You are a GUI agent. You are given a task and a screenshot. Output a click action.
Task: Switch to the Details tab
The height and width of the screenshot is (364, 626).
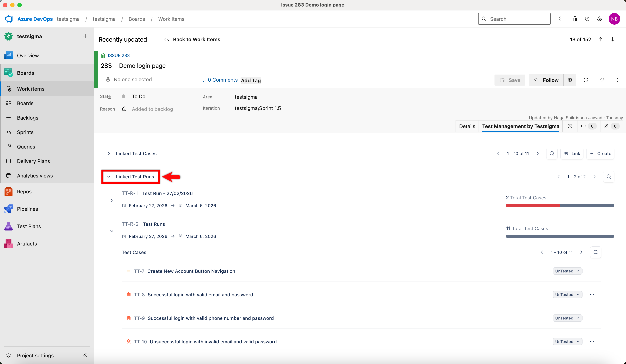467,126
